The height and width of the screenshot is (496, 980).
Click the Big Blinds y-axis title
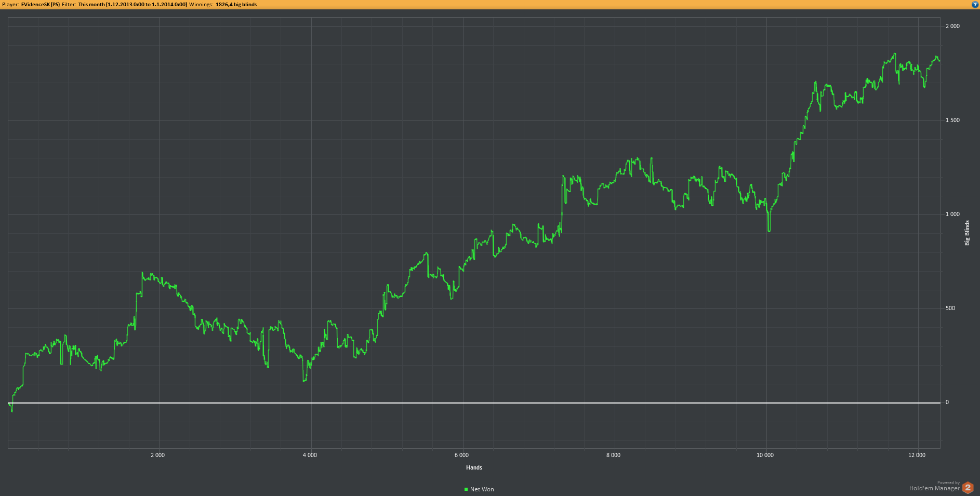click(967, 233)
